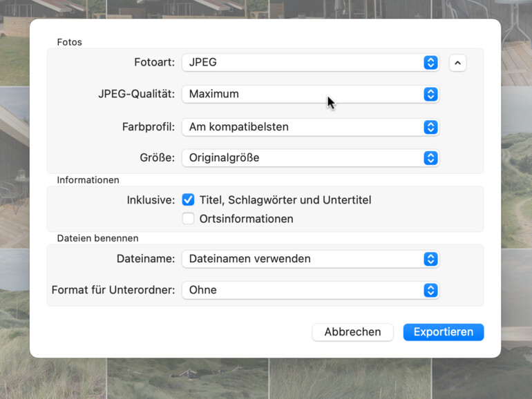532x399 pixels.
Task: Click the blue arrows on the JPEG-Qualität popup
Action: pyautogui.click(x=430, y=95)
